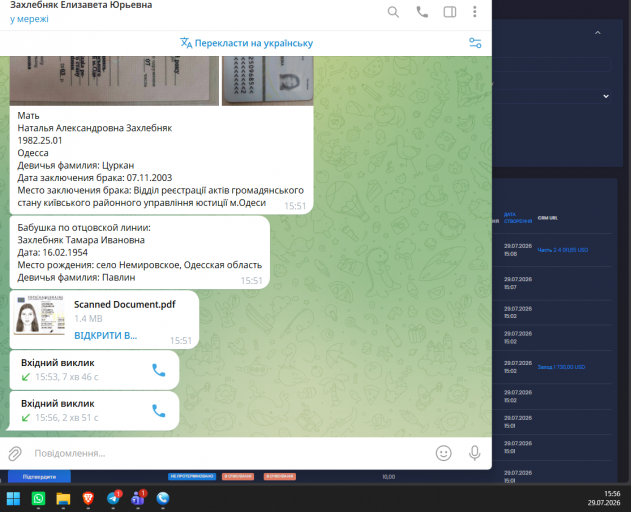Open Telegram from the taskbar

point(113,499)
